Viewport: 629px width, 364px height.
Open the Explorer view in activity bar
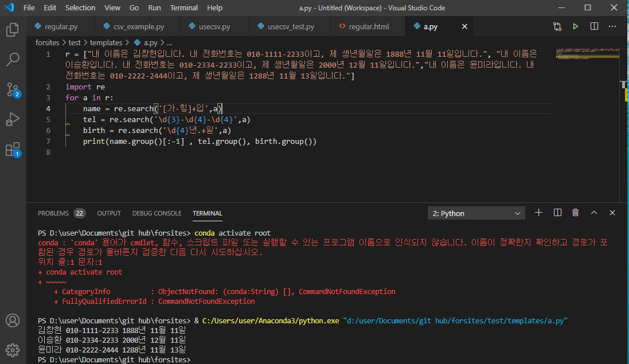coord(13,30)
